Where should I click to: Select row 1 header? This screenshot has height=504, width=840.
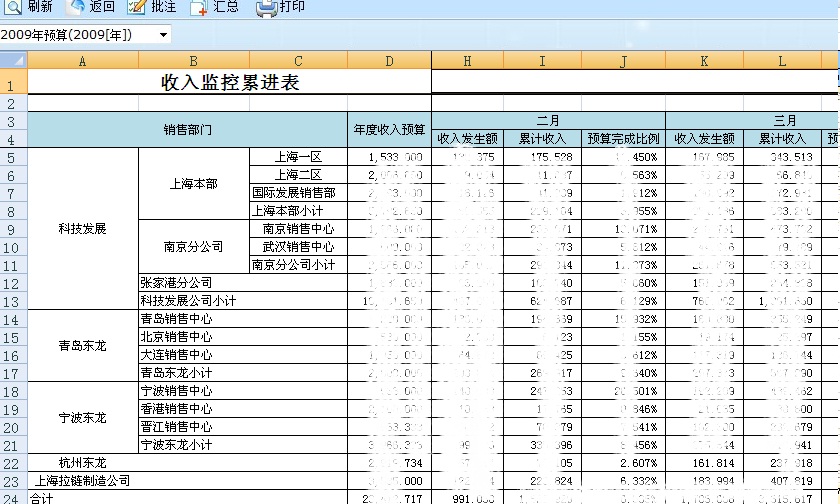pyautogui.click(x=13, y=82)
